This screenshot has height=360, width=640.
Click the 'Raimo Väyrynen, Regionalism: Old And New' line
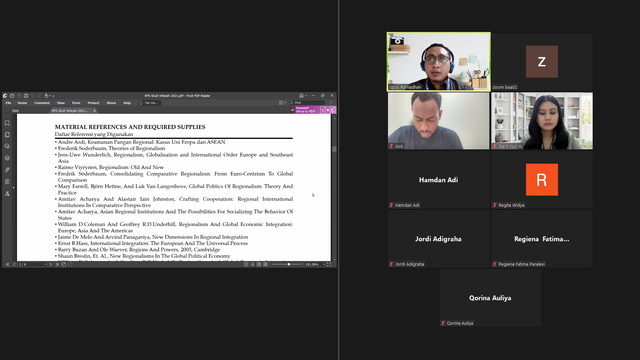(111, 167)
